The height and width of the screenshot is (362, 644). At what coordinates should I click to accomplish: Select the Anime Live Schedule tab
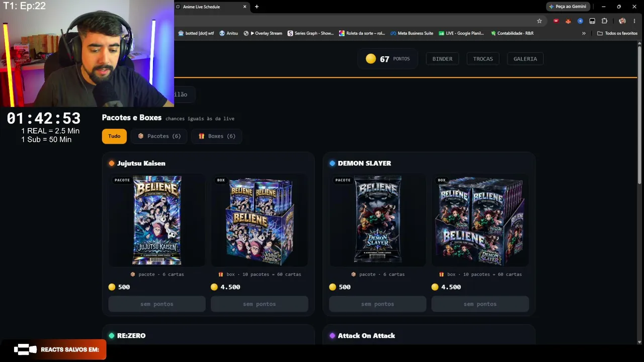point(212,7)
